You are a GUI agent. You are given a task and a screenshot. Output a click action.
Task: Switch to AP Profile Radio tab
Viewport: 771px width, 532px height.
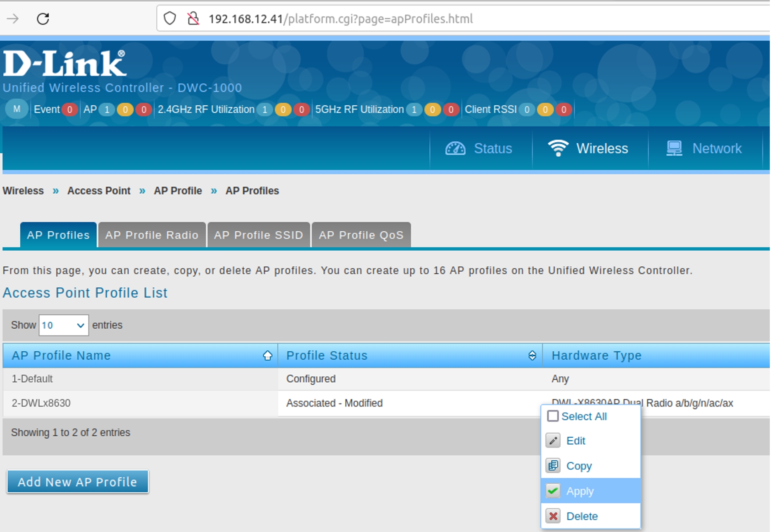click(152, 235)
